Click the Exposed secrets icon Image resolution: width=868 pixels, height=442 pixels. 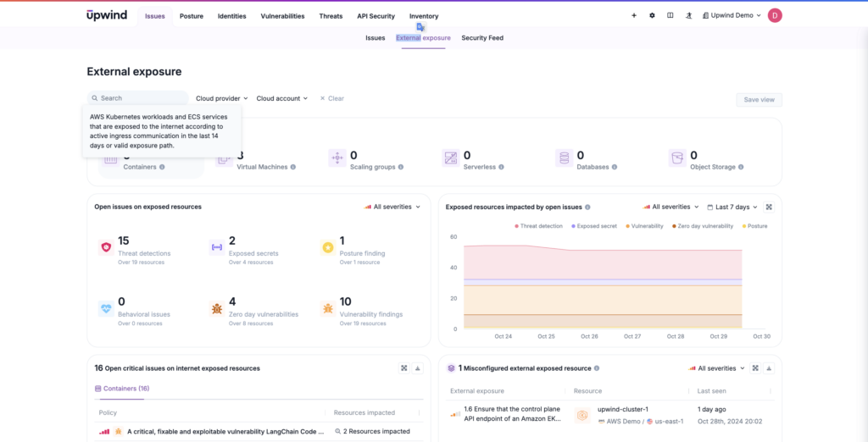[x=216, y=247]
